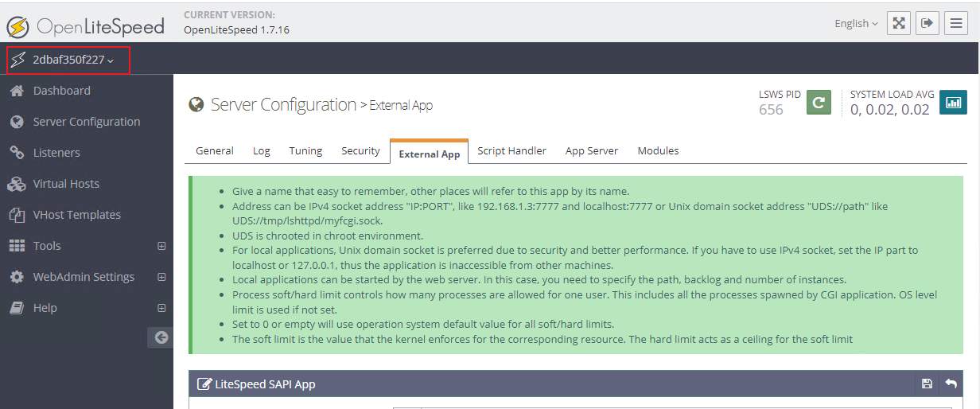Click the system load average values

(890, 110)
